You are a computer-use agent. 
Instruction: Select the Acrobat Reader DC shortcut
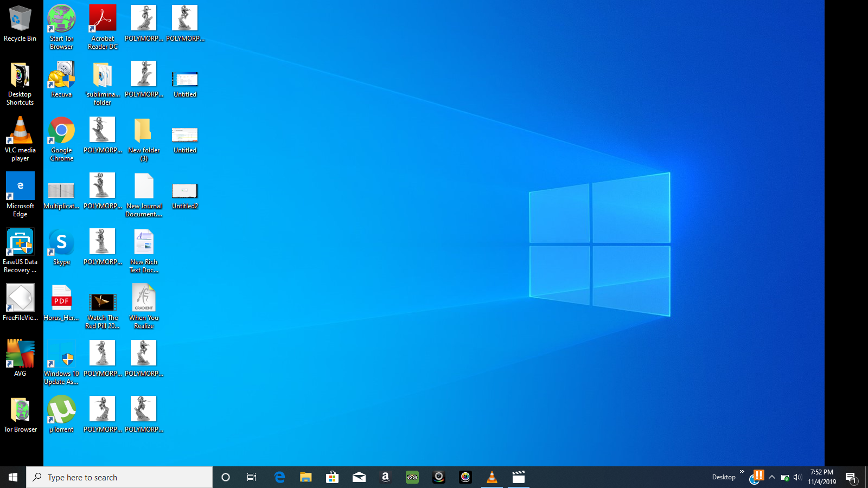click(103, 27)
